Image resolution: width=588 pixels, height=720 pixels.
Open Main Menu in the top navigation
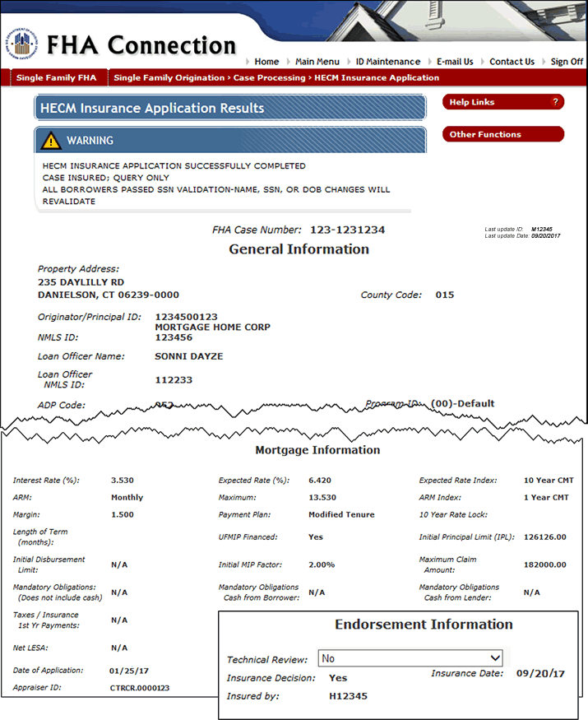tap(317, 62)
